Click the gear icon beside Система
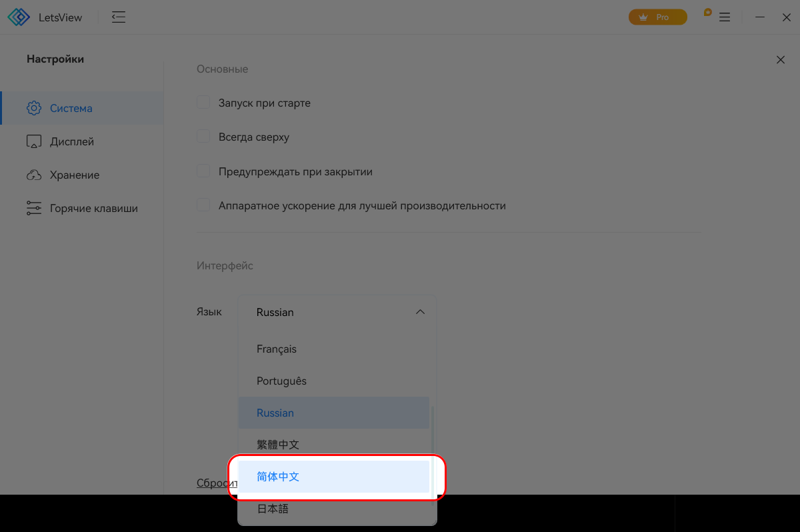Viewport: 800px width, 532px height. (34, 108)
